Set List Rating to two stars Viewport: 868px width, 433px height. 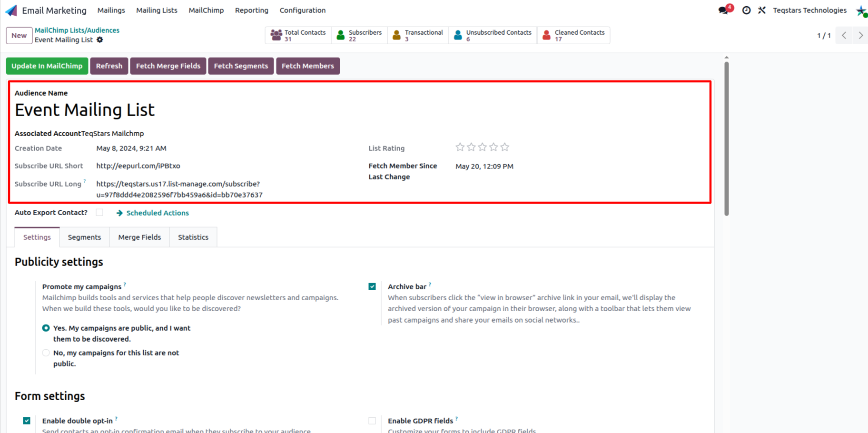tap(471, 148)
